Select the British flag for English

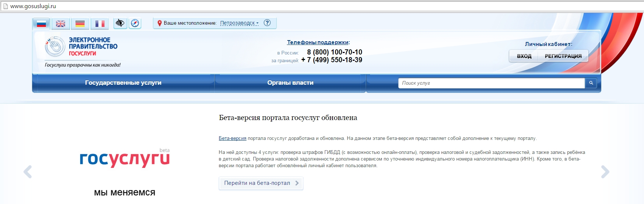click(60, 24)
